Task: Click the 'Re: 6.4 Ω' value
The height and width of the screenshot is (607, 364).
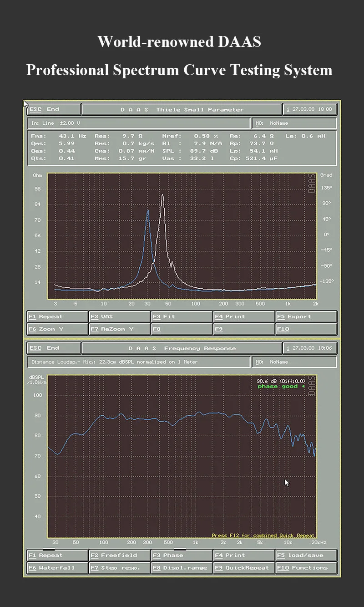Action: click(x=252, y=136)
